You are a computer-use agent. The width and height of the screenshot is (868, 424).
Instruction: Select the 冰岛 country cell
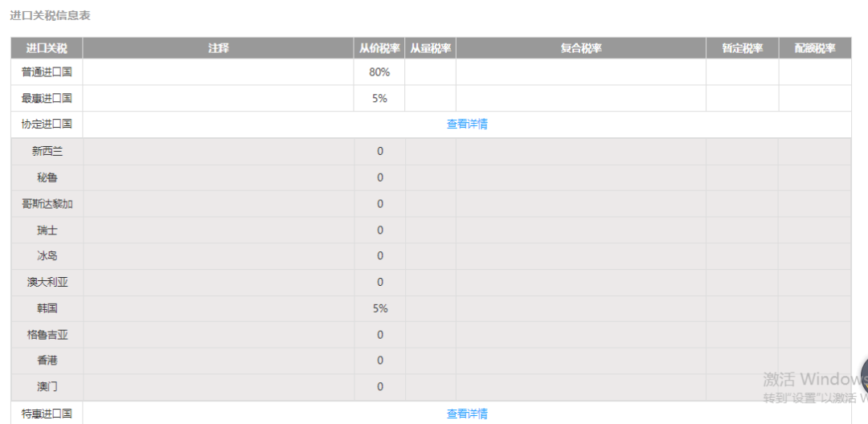[47, 256]
